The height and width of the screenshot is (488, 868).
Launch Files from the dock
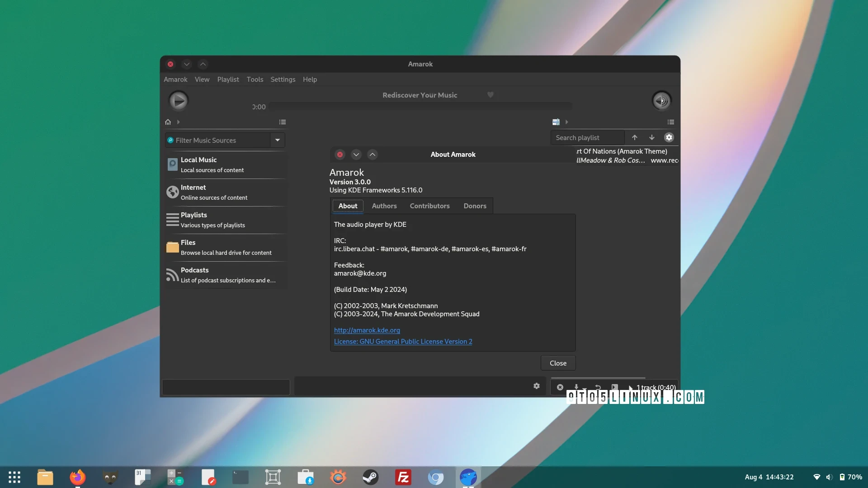[45, 477]
